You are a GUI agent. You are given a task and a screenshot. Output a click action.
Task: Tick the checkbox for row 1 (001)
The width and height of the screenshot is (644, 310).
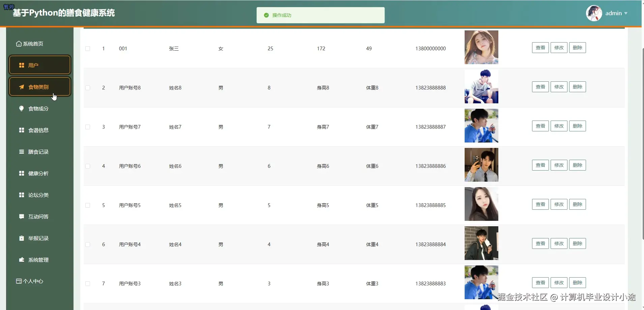point(88,49)
